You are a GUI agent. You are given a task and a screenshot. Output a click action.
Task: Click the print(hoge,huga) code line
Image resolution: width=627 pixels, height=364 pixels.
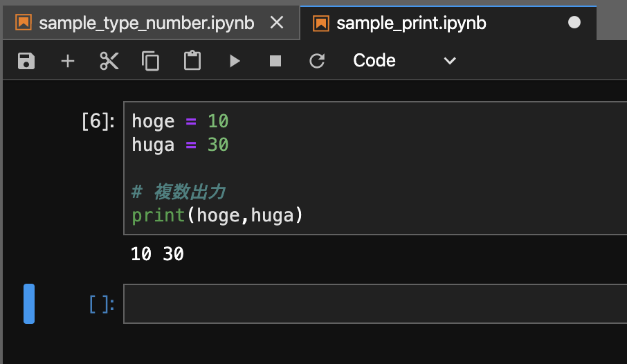217,216
